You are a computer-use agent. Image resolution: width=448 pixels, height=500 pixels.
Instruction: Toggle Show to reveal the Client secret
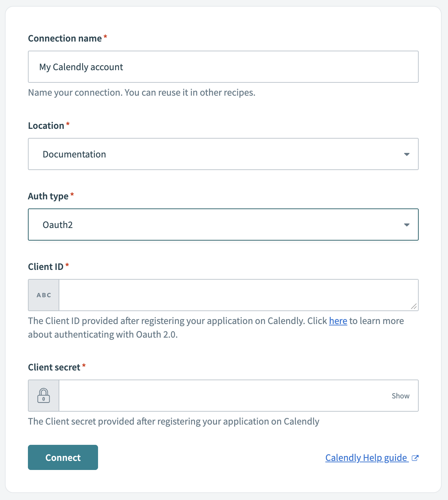[401, 396]
